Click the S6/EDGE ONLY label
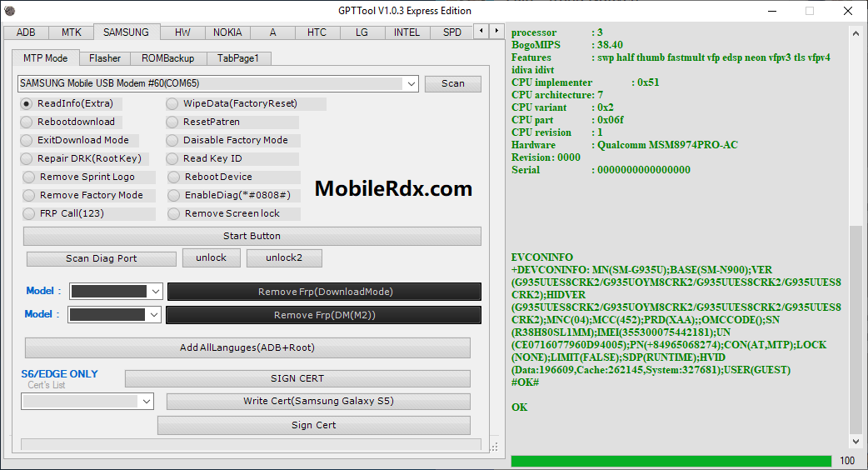Viewport: 868px width, 470px height. pyautogui.click(x=60, y=374)
